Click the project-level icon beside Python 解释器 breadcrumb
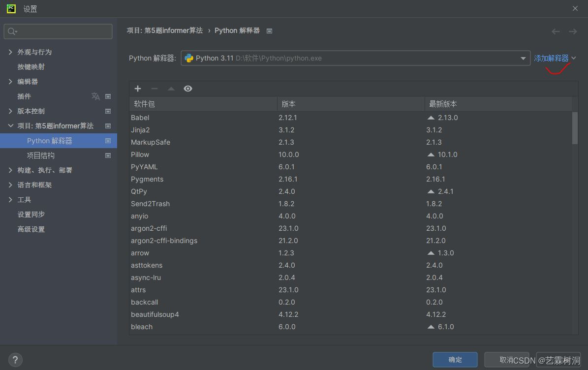This screenshot has width=588, height=370. pos(269,31)
